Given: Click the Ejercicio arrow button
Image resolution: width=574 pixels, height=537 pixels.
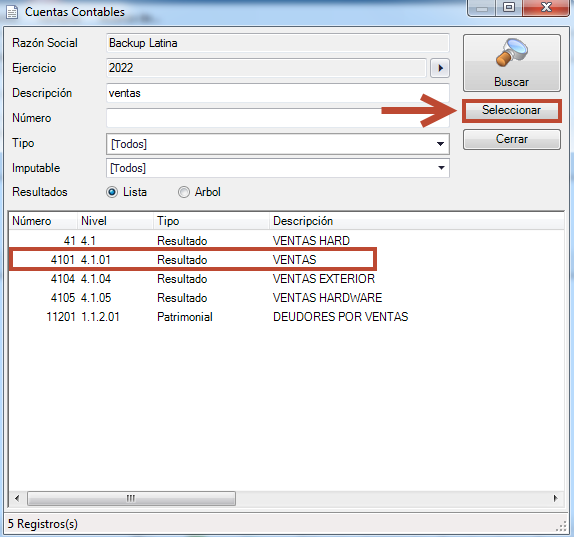Looking at the screenshot, I should click(x=440, y=68).
